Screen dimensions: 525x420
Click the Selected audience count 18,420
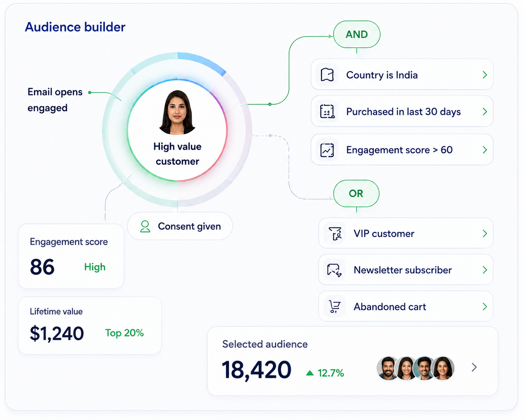[257, 370]
